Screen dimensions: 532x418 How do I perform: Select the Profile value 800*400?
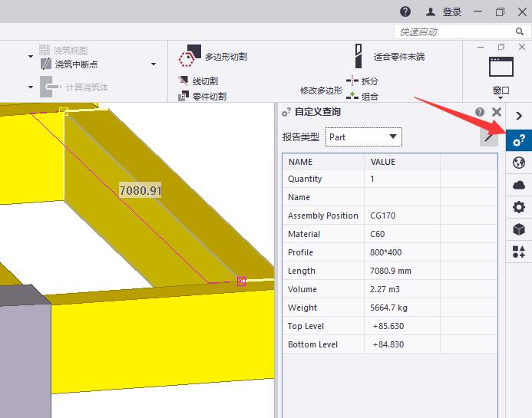point(386,252)
